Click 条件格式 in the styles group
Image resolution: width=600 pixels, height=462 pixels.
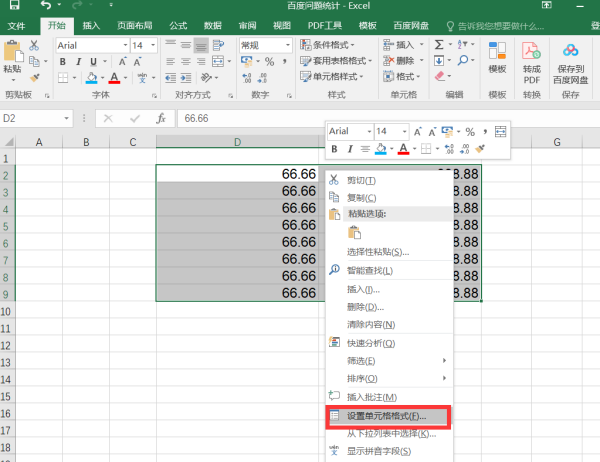click(x=334, y=45)
